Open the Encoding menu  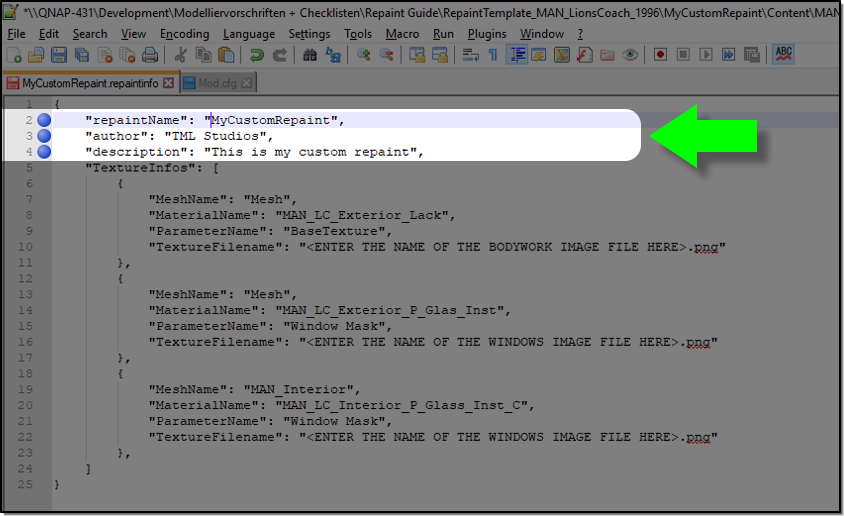184,34
